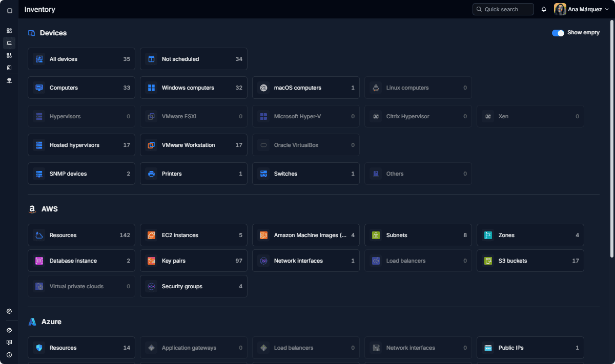Click the Linux computers penguin icon
Screen dimensions: 615x364
pyautogui.click(x=376, y=88)
